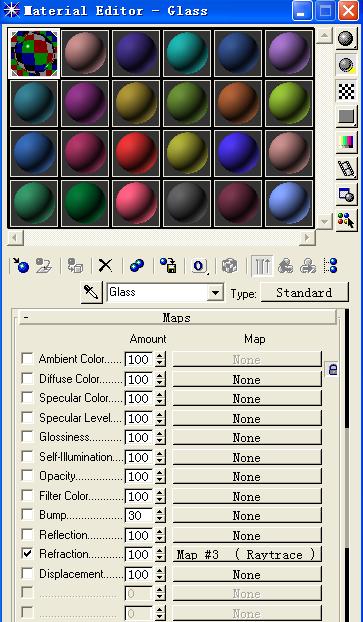
Task: Open Make Preview filmstrip icon
Action: coord(346,168)
